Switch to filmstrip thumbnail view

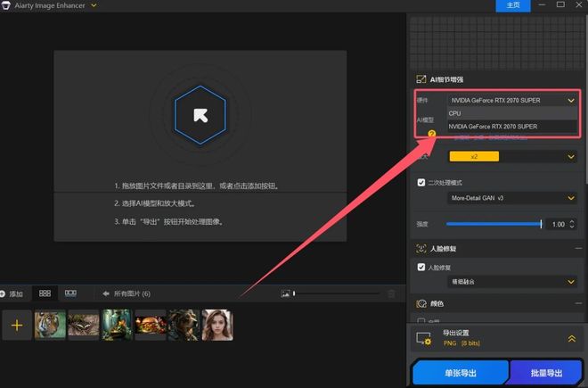click(70, 293)
